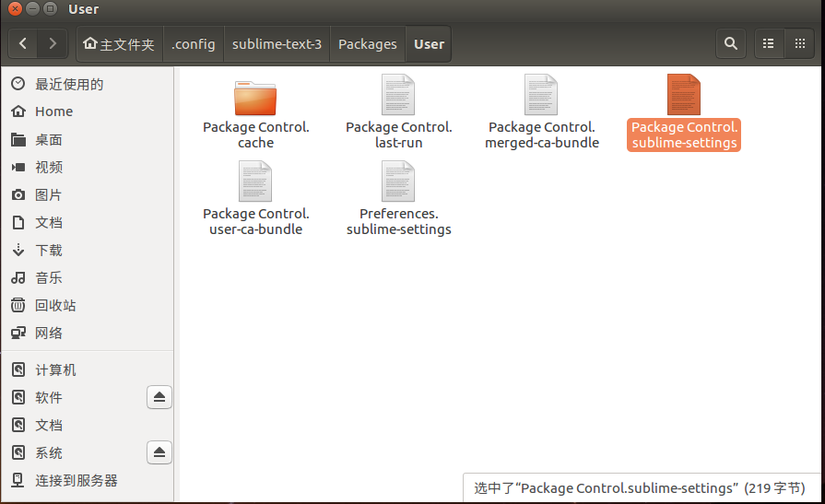Screen dimensions: 825x504
Task: Open the search magnifier icon
Action: click(x=730, y=43)
